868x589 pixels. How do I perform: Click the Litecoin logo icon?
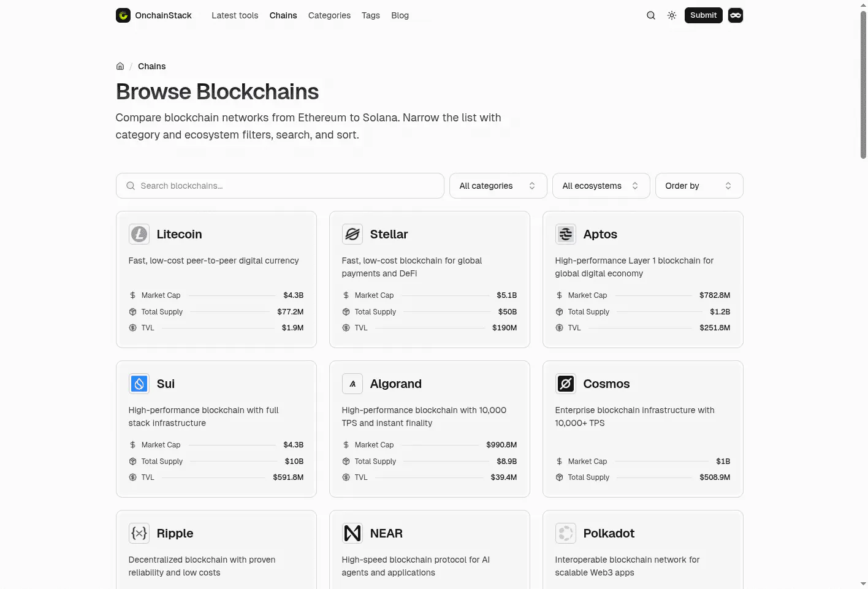(139, 234)
